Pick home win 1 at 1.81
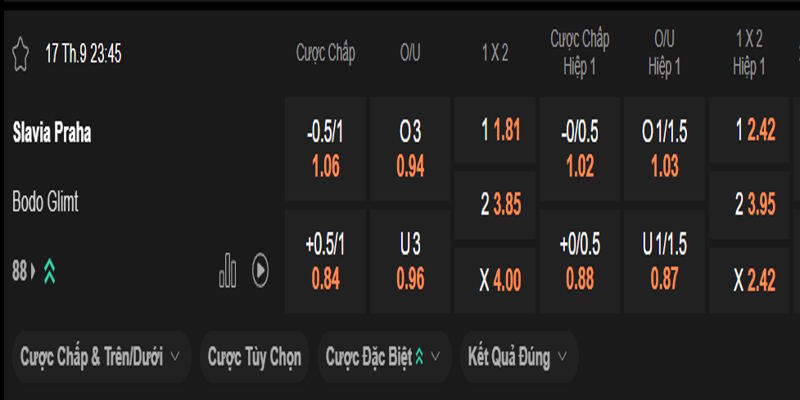Viewport: 800px width, 400px height. pos(495,131)
